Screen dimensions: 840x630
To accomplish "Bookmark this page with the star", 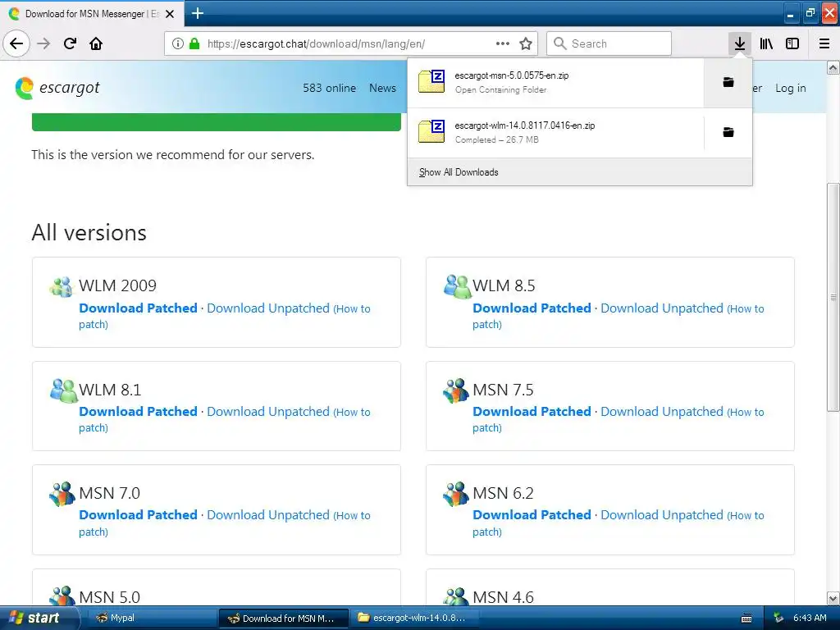I will coord(526,43).
